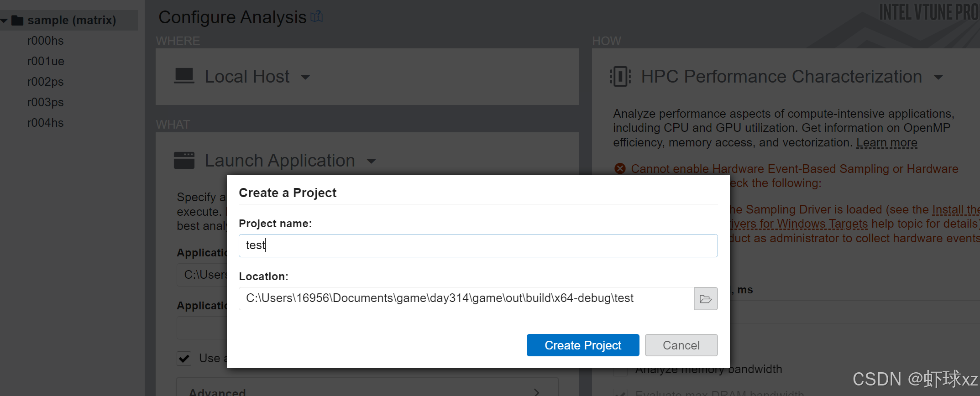This screenshot has height=396, width=980.
Task: Click the red error icon beside sampling warning
Action: coord(620,169)
